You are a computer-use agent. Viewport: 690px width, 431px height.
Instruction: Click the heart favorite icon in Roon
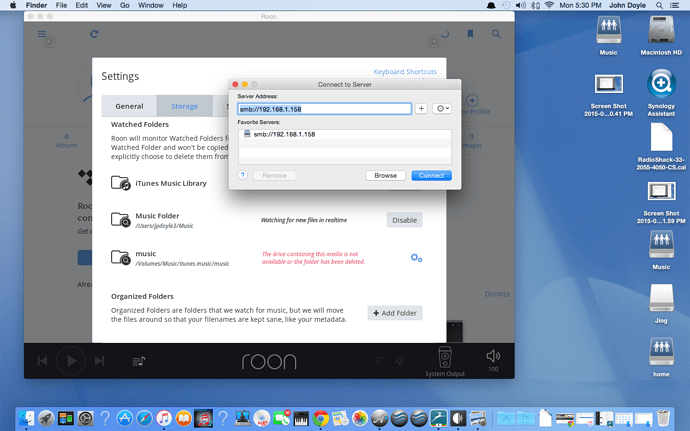378,361
